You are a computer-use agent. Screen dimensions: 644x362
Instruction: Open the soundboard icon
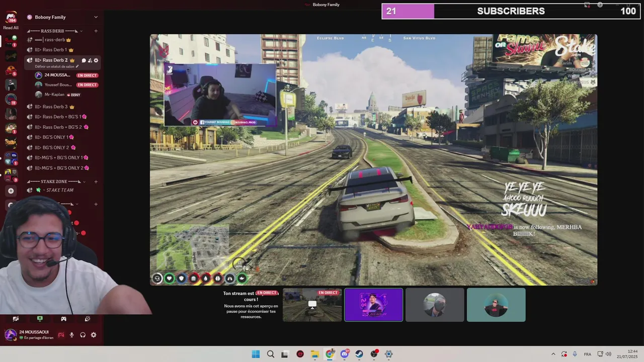[x=88, y=319]
